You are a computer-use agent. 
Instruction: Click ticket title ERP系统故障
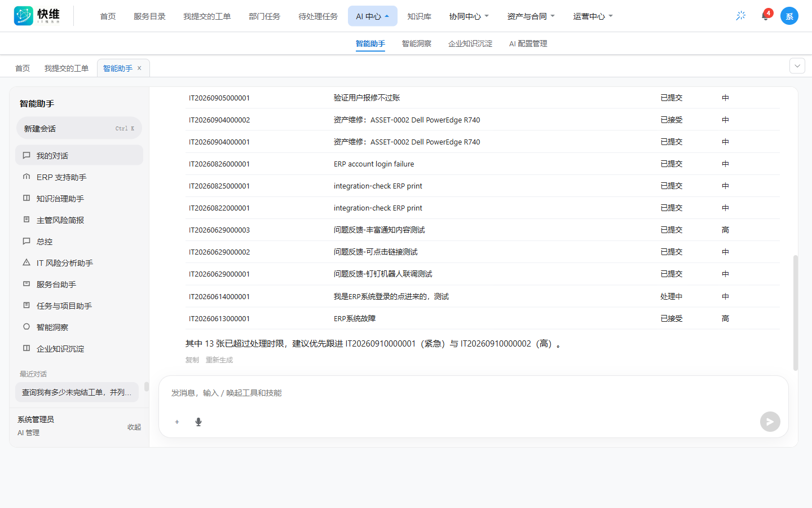[x=355, y=319]
